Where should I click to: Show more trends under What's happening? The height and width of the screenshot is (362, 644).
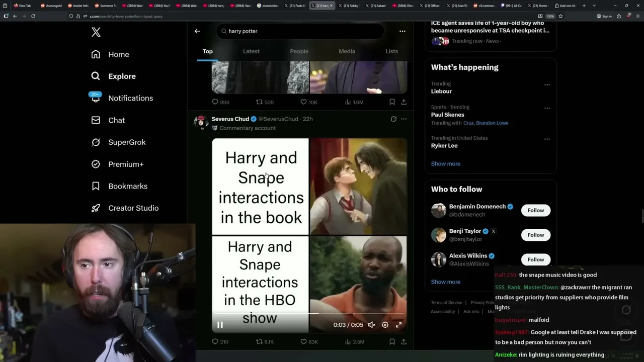446,164
